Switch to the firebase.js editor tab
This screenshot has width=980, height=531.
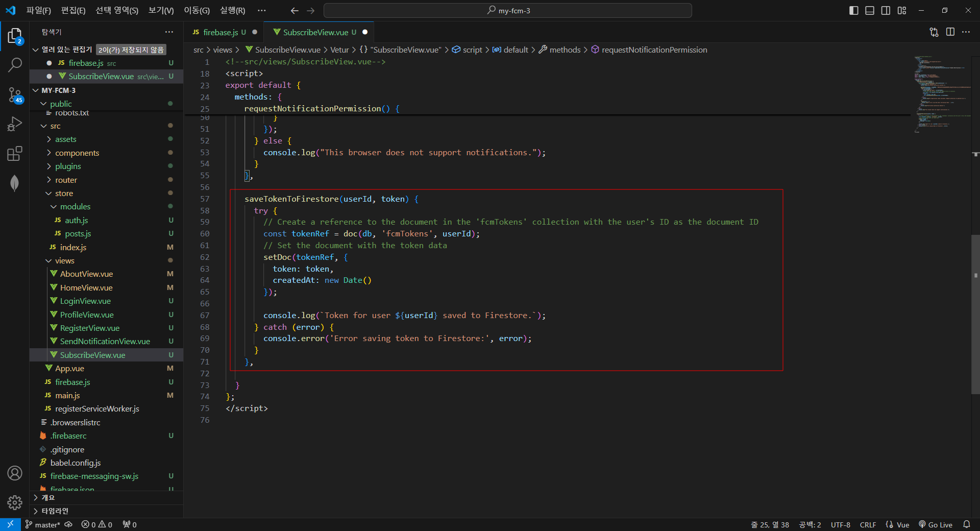pyautogui.click(x=224, y=32)
